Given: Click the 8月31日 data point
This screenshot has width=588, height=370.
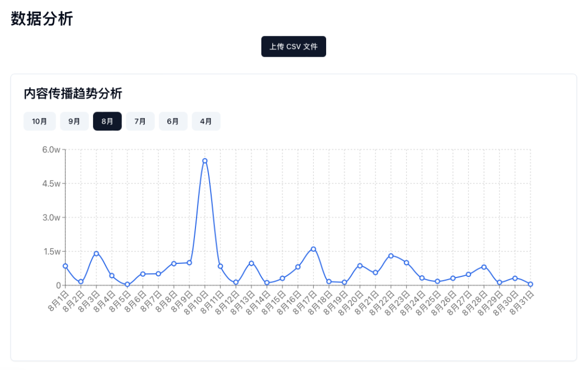Looking at the screenshot, I should 531,284.
